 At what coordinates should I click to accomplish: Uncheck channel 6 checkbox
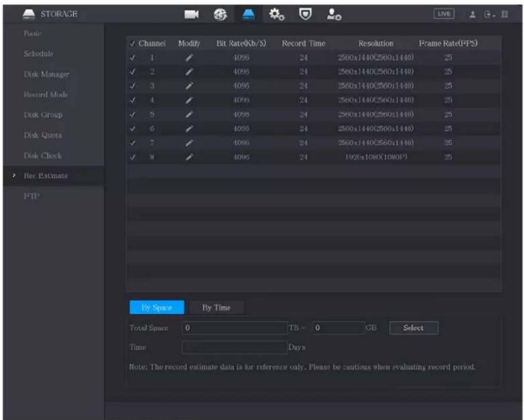133,128
